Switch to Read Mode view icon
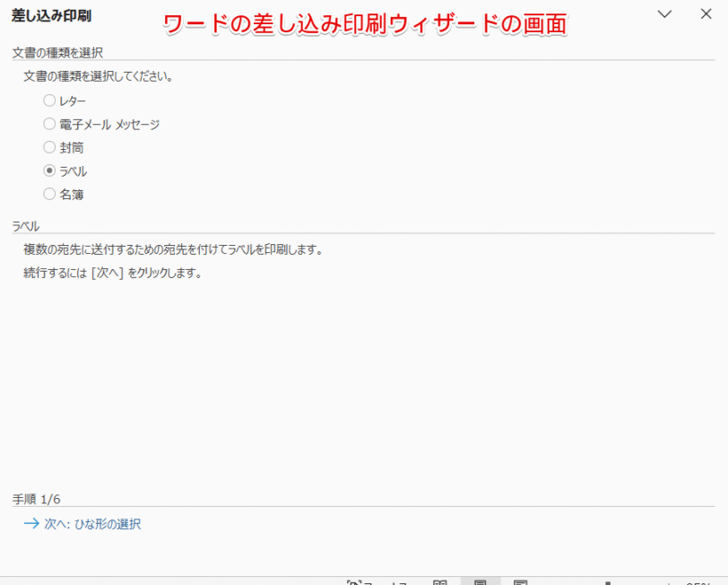Screen dimensions: 728x585 click(x=439, y=581)
